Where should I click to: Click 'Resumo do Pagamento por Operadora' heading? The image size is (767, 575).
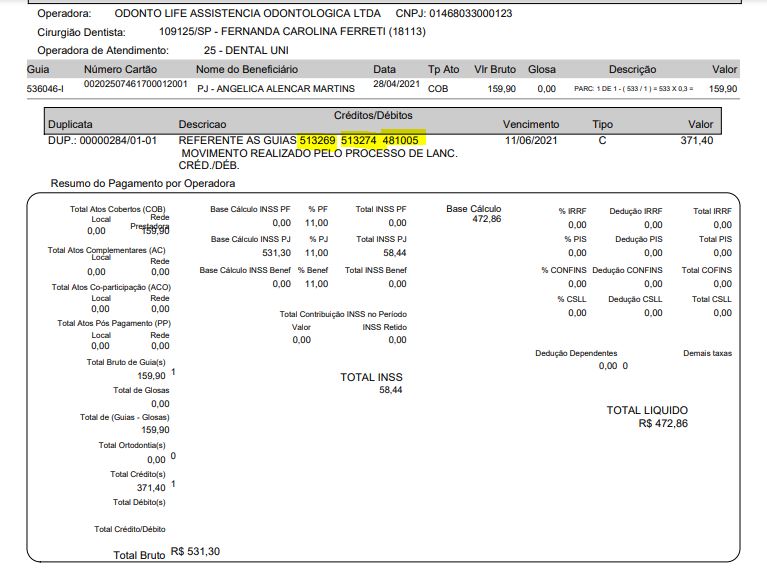(143, 184)
